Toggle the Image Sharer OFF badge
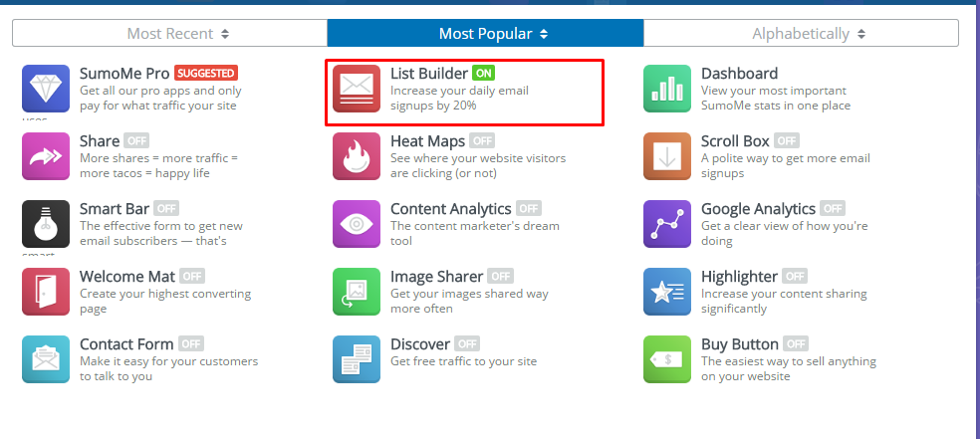Screen dimensions: 980x439 pos(500,276)
